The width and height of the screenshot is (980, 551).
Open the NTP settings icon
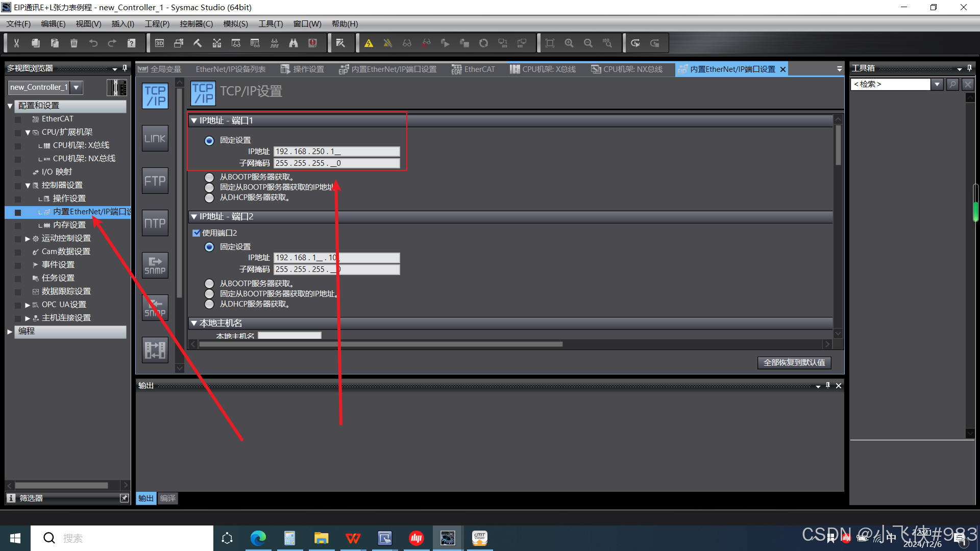tap(155, 223)
